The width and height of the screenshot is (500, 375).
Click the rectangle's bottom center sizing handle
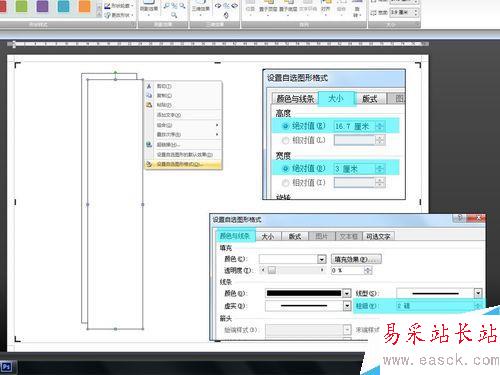click(115, 329)
